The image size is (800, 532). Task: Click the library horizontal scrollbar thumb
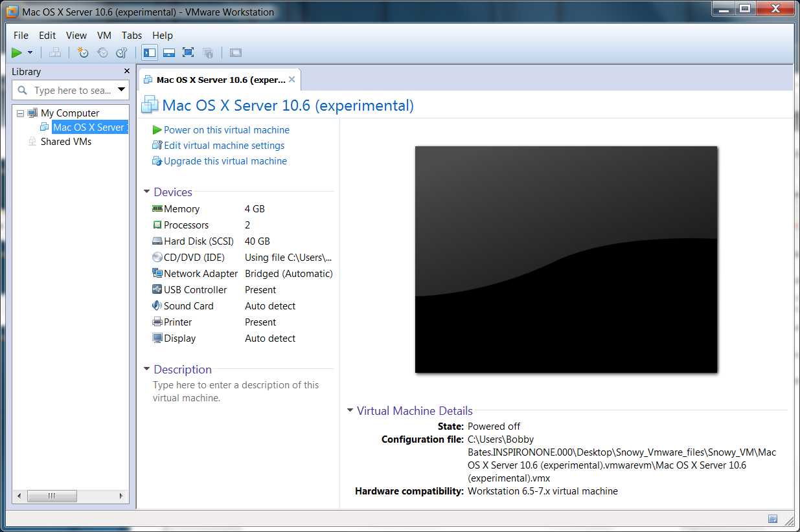[x=52, y=496]
